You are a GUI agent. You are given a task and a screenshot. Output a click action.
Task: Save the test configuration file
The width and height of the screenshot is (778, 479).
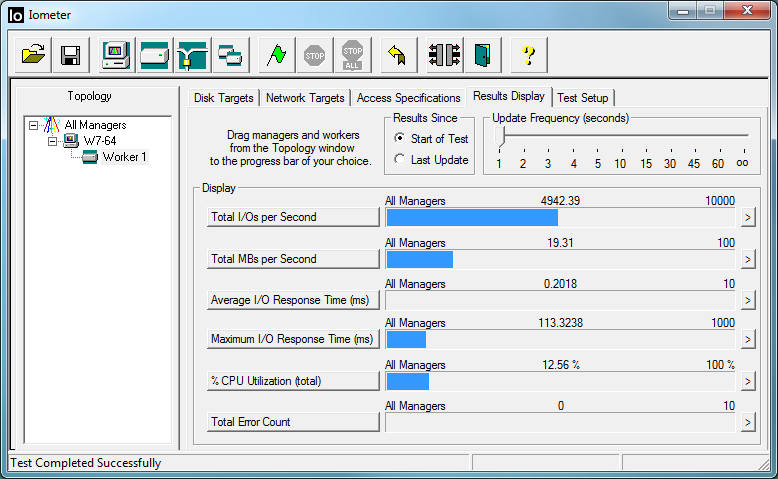coord(70,55)
